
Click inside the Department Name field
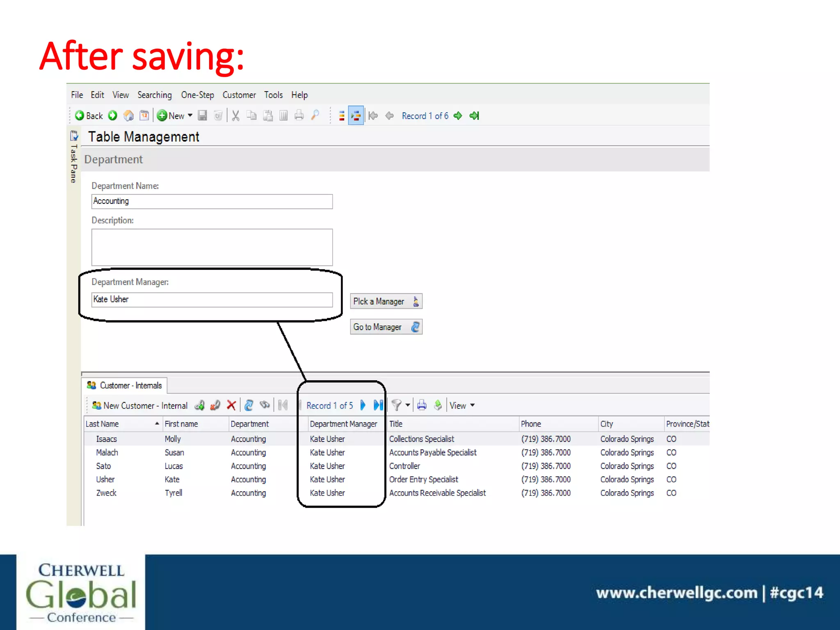[212, 201]
